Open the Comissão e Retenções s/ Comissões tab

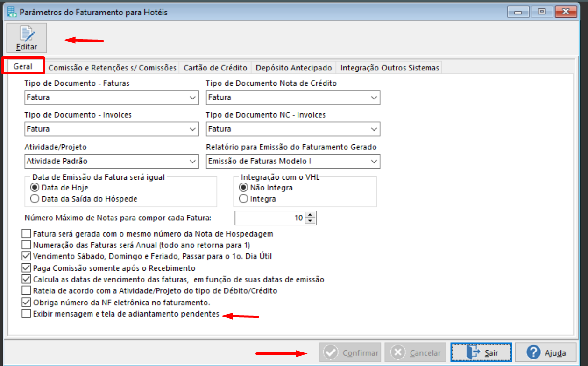coord(113,68)
